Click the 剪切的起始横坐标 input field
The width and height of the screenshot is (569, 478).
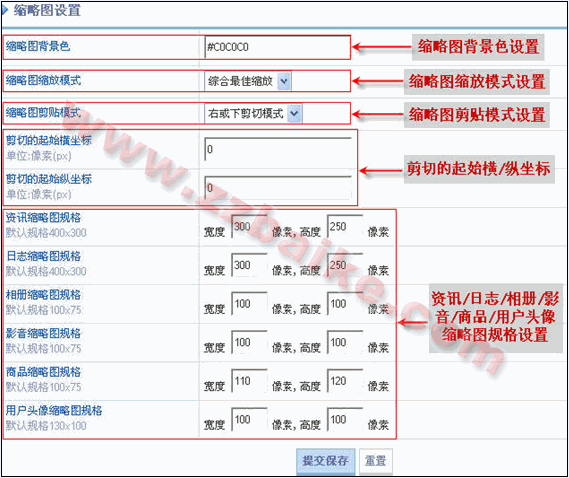pos(278,150)
